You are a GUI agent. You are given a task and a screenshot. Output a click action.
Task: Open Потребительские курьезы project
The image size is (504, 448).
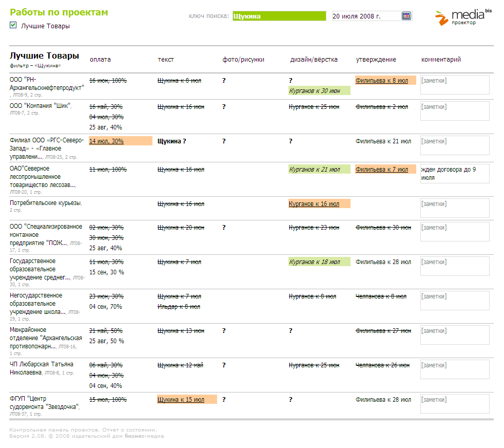45,203
